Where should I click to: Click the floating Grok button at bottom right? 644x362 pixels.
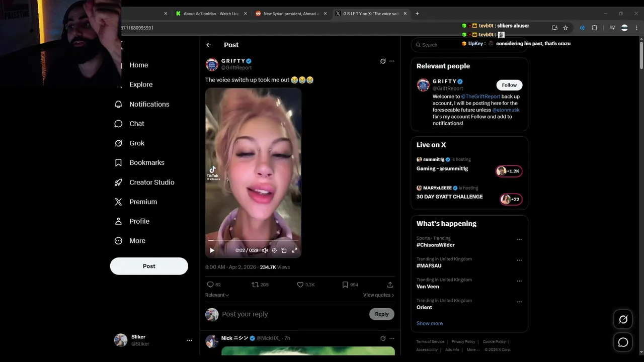623,319
